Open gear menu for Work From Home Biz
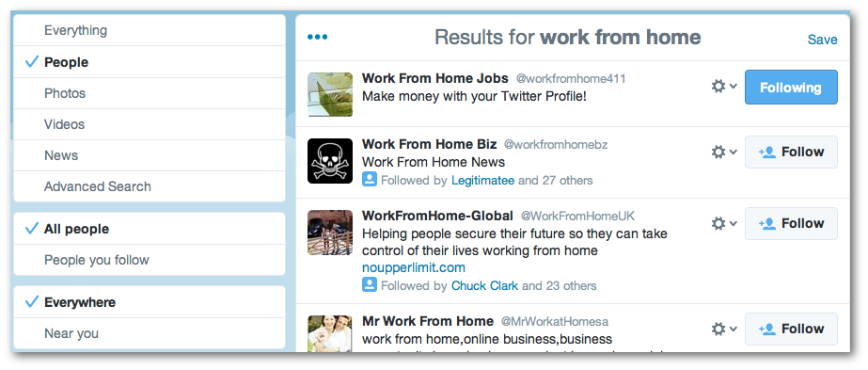This screenshot has width=868, height=370. click(x=724, y=152)
